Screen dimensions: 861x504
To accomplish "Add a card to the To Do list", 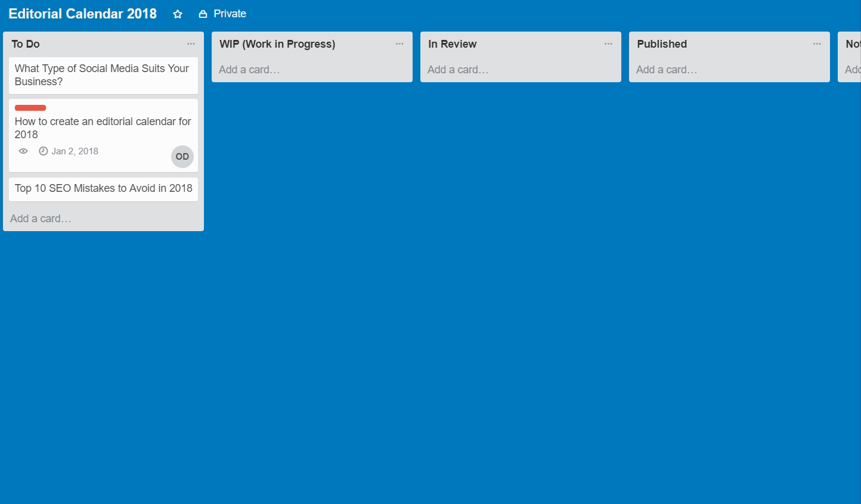I will [41, 219].
